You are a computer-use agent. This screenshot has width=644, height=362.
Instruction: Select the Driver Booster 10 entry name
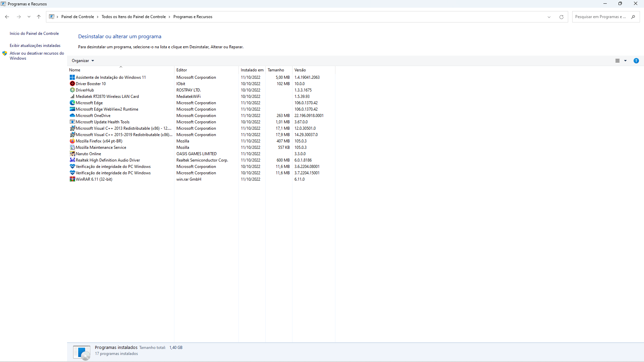[91, 84]
